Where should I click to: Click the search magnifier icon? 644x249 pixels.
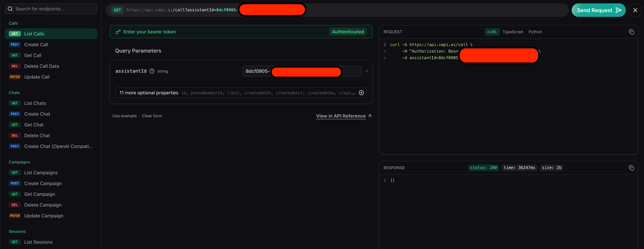tap(10, 9)
